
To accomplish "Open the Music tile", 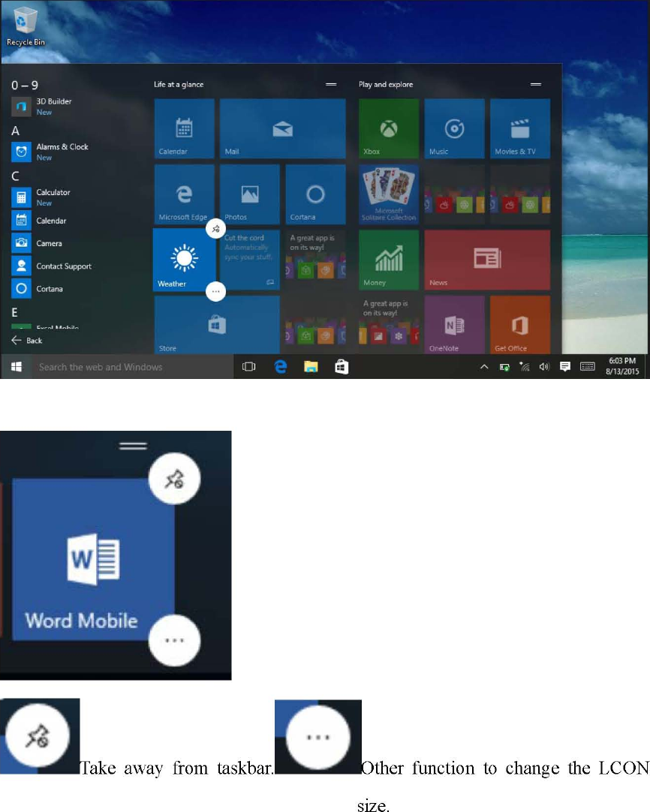I will 454,128.
